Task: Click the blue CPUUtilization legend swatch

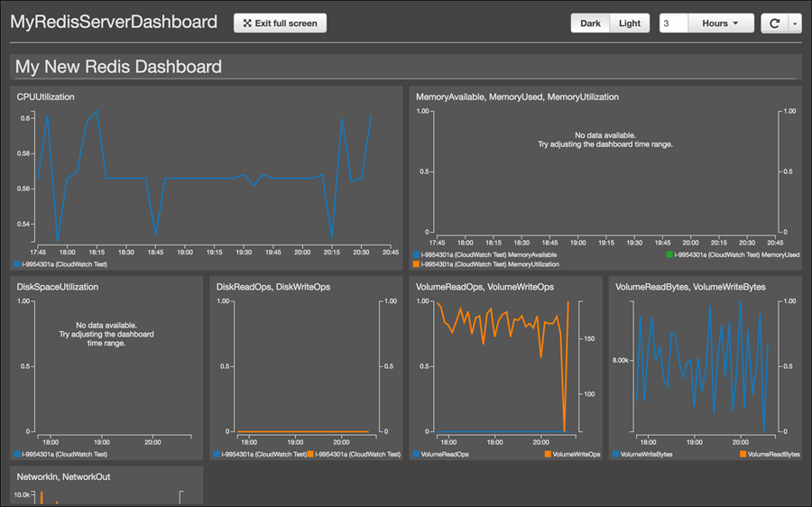Action: (17, 264)
